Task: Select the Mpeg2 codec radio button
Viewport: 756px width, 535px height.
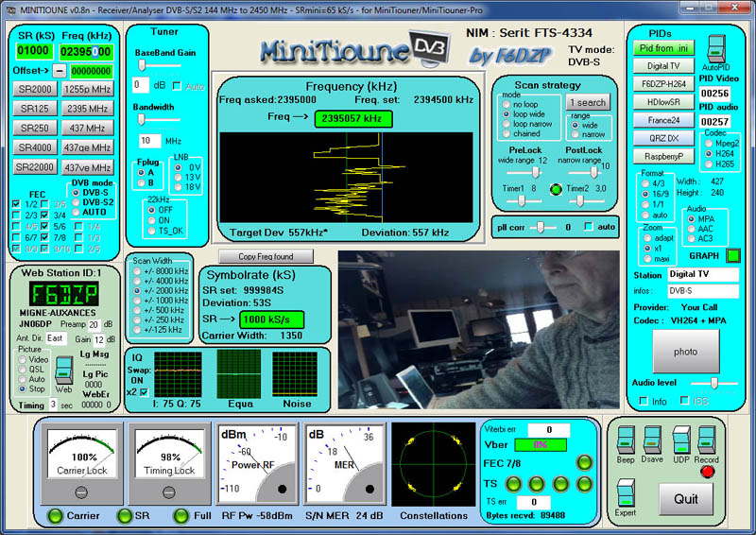Action: pyautogui.click(x=708, y=144)
